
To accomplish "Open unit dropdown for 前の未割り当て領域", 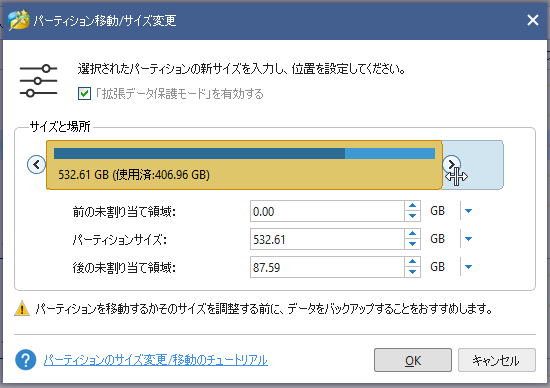I will pyautogui.click(x=468, y=211).
